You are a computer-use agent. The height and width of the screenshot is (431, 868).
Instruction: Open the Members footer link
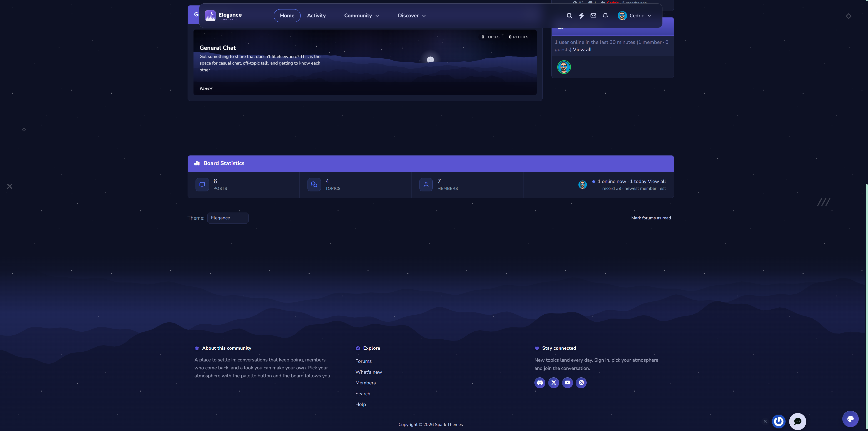click(365, 383)
